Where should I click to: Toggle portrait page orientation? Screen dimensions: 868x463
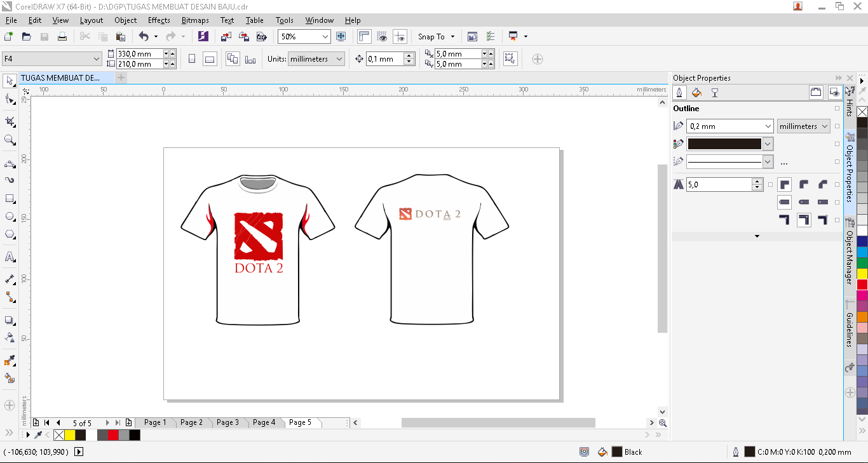pyautogui.click(x=192, y=58)
